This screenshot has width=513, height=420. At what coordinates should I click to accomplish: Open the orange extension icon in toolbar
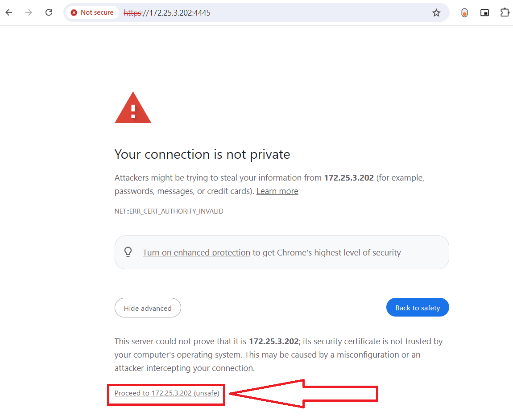click(x=464, y=13)
